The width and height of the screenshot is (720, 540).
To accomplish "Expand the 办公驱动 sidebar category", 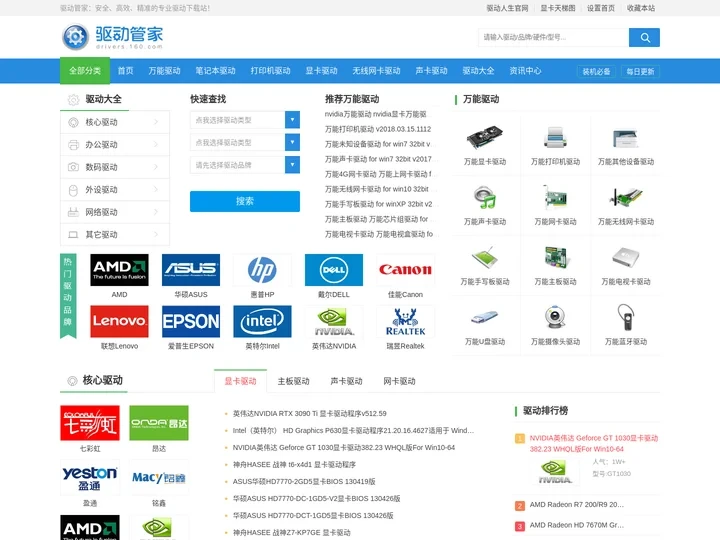I will (115, 145).
